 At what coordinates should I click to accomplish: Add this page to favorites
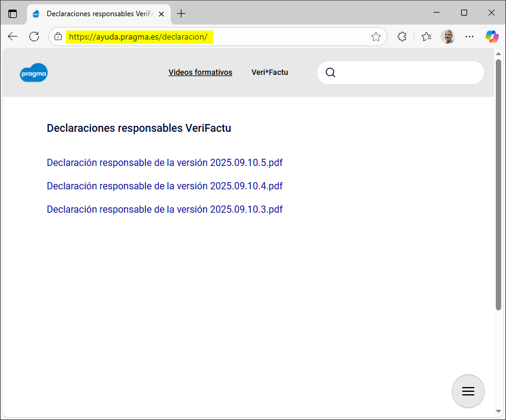pos(375,37)
